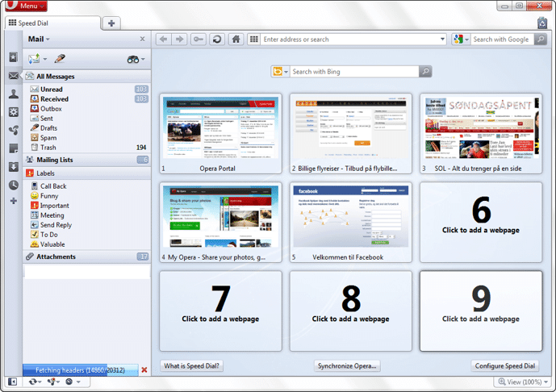This screenshot has height=392, width=556.
Task: Go back with left arrow button
Action: point(164,39)
